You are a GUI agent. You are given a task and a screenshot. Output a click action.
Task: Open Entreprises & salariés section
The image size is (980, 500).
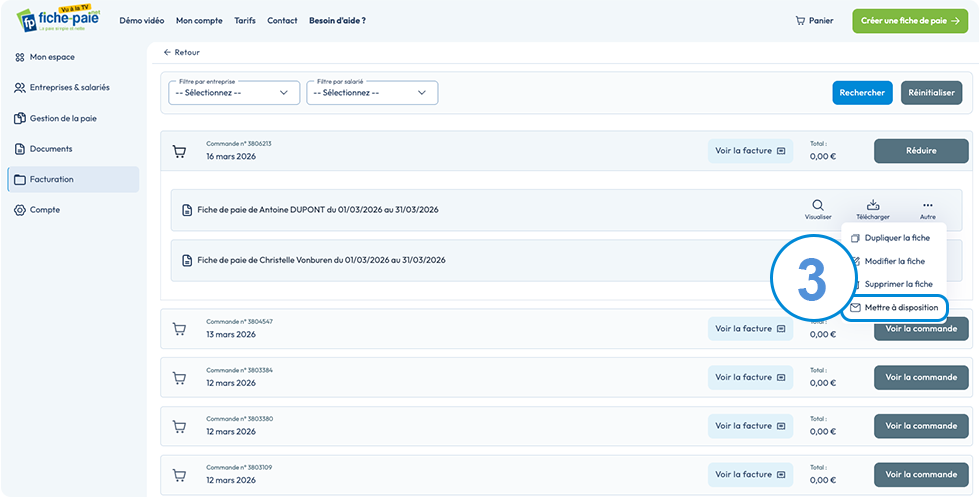[x=73, y=88]
